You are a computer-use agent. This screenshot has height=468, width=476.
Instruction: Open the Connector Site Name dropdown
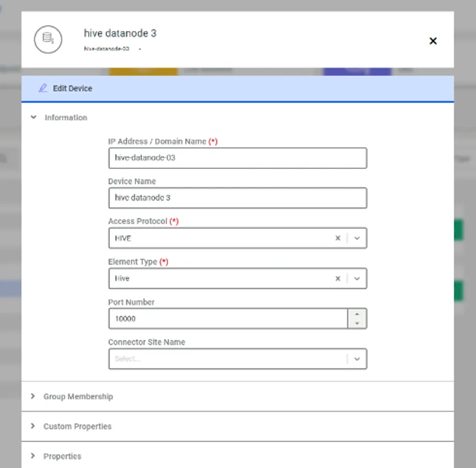click(357, 359)
